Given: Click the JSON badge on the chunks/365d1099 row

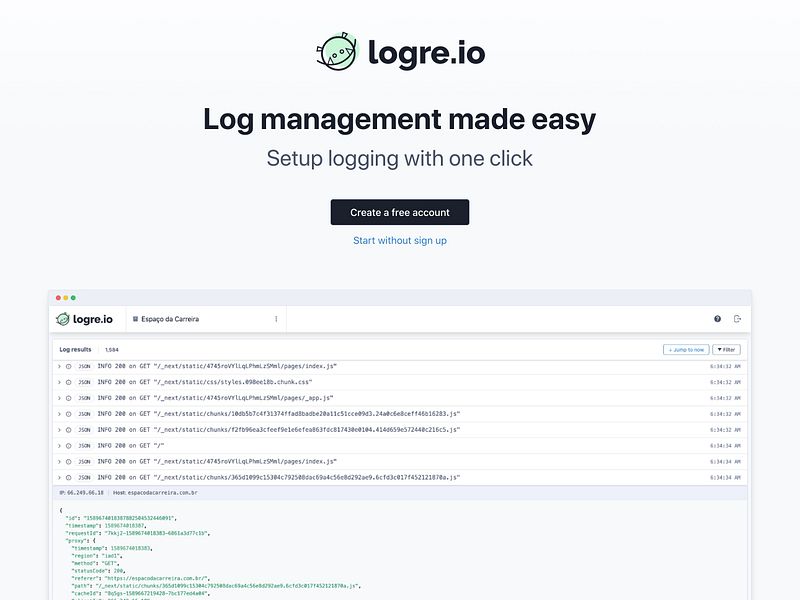Looking at the screenshot, I should (84, 478).
